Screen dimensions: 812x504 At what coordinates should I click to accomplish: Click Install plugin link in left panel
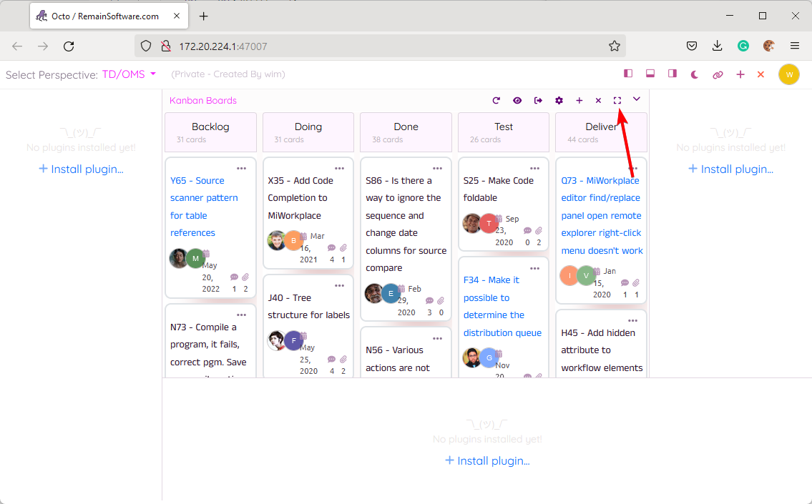point(81,169)
